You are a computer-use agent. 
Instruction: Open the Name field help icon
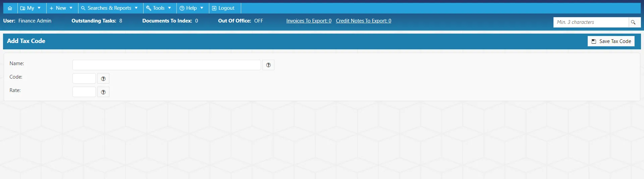pos(268,65)
